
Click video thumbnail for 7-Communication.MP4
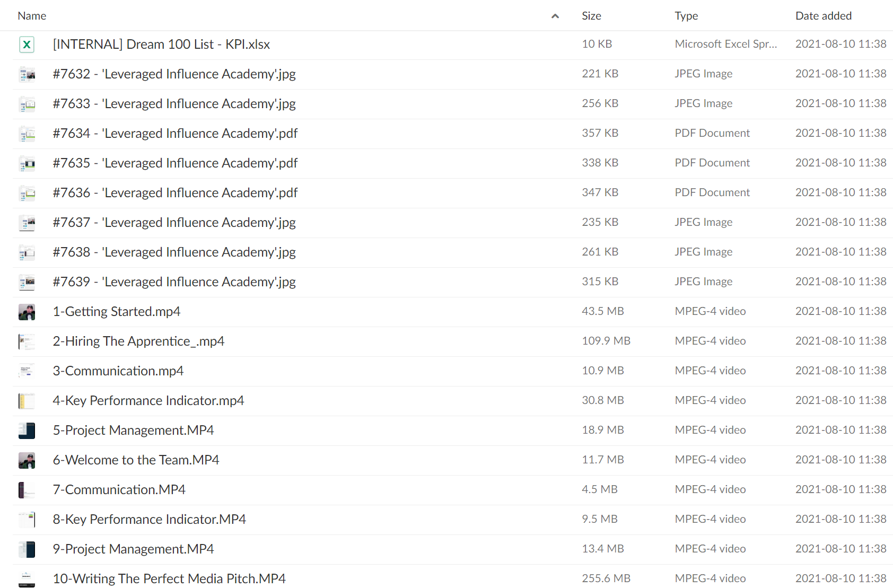click(27, 490)
